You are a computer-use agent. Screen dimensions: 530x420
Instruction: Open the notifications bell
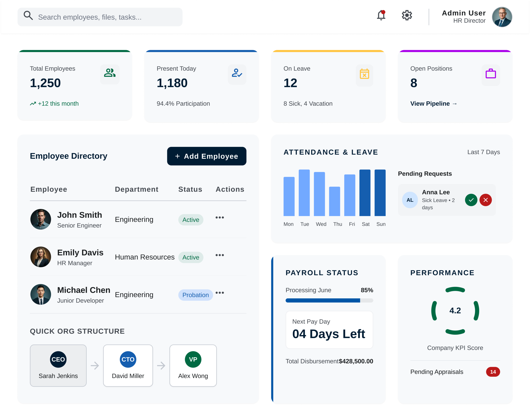pyautogui.click(x=381, y=15)
